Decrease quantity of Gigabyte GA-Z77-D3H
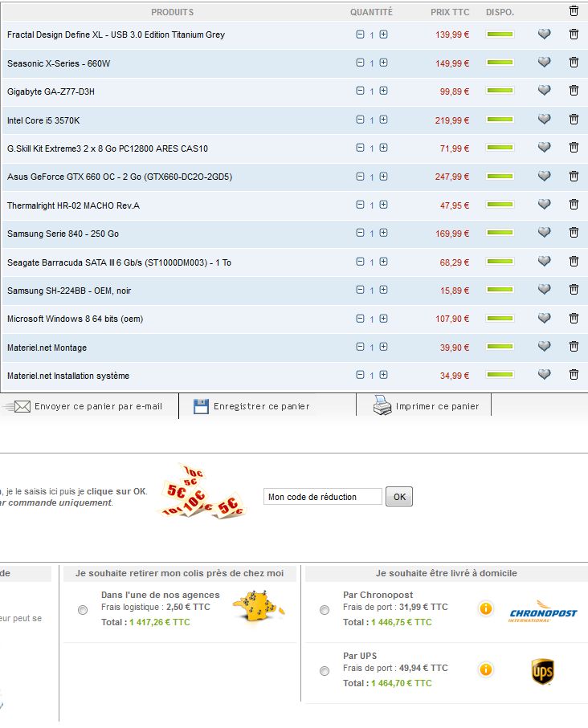This screenshot has width=588, height=728. tap(360, 91)
